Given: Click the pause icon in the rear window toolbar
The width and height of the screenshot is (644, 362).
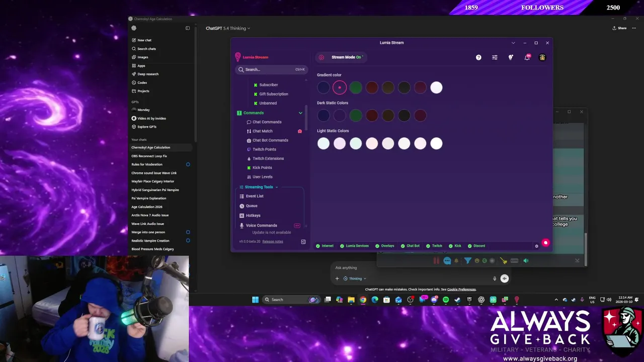Looking at the screenshot, I should coord(436,260).
